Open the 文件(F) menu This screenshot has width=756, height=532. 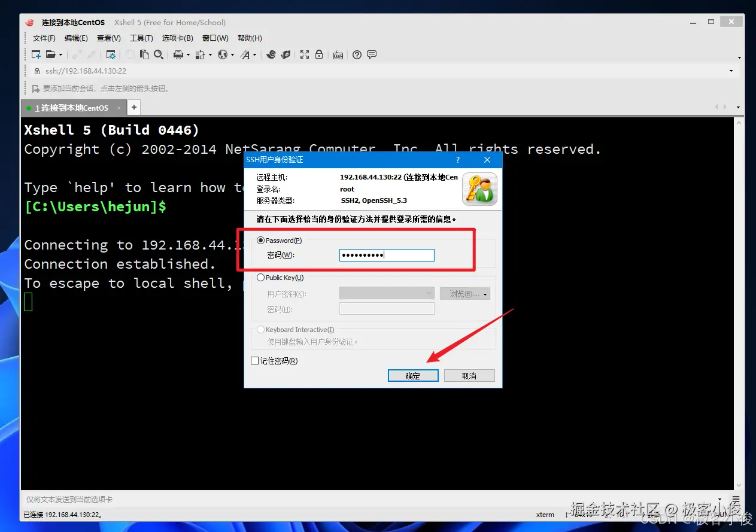click(44, 38)
